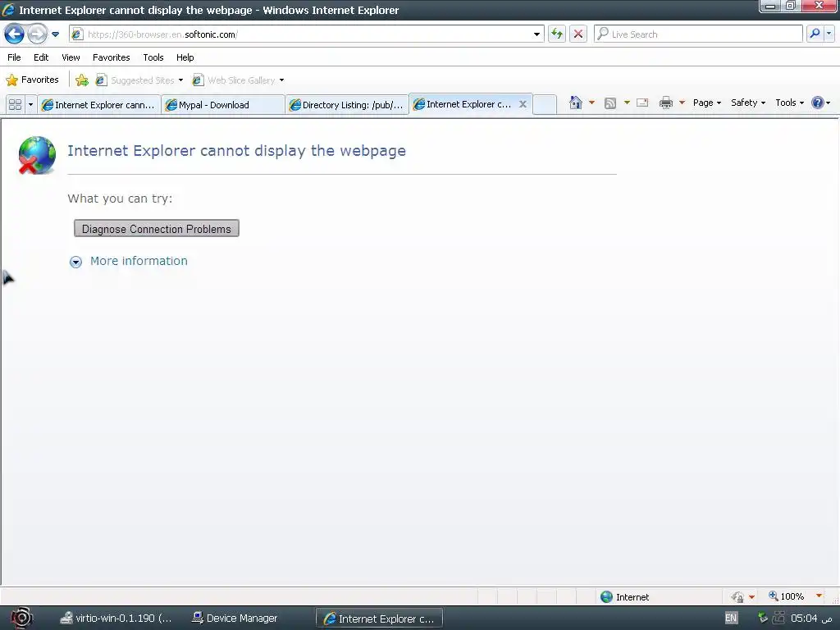
Task: Click the Forward navigation arrow
Action: point(37,34)
